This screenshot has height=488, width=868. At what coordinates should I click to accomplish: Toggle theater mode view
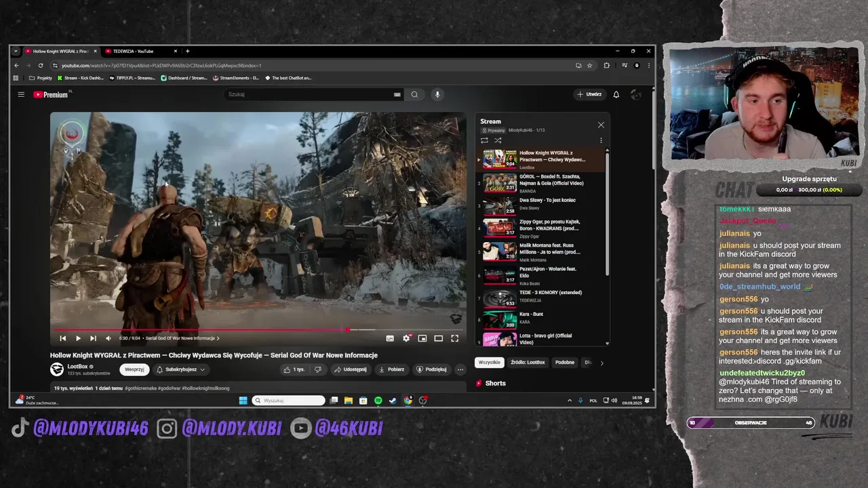click(x=439, y=338)
